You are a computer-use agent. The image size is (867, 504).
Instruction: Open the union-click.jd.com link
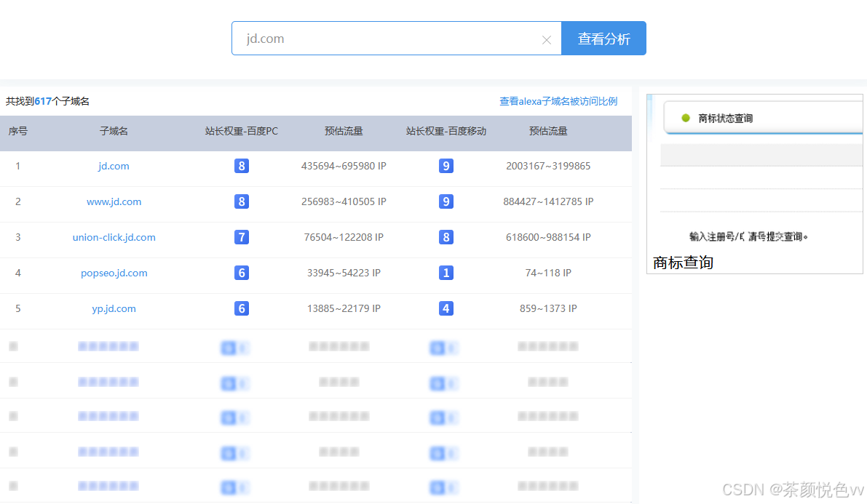(114, 237)
